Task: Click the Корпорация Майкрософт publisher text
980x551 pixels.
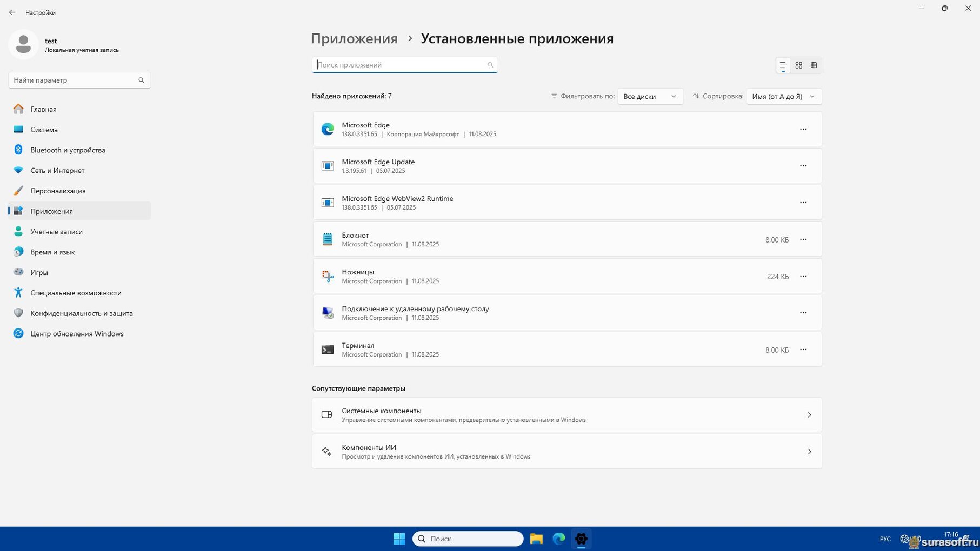Action: tap(423, 134)
